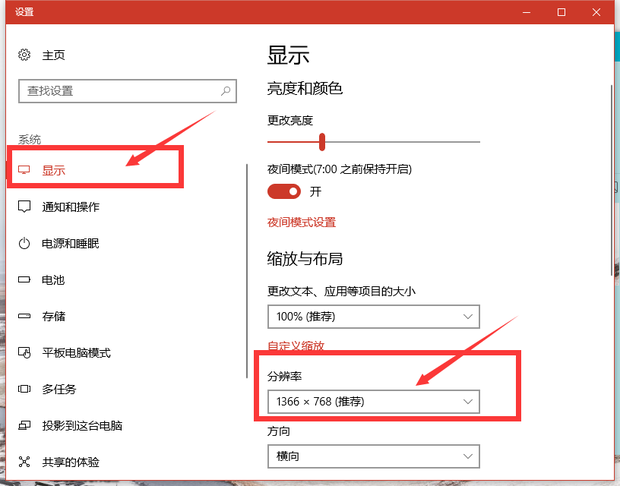Click the storage drive icon
The width and height of the screenshot is (620, 486).
tap(24, 316)
